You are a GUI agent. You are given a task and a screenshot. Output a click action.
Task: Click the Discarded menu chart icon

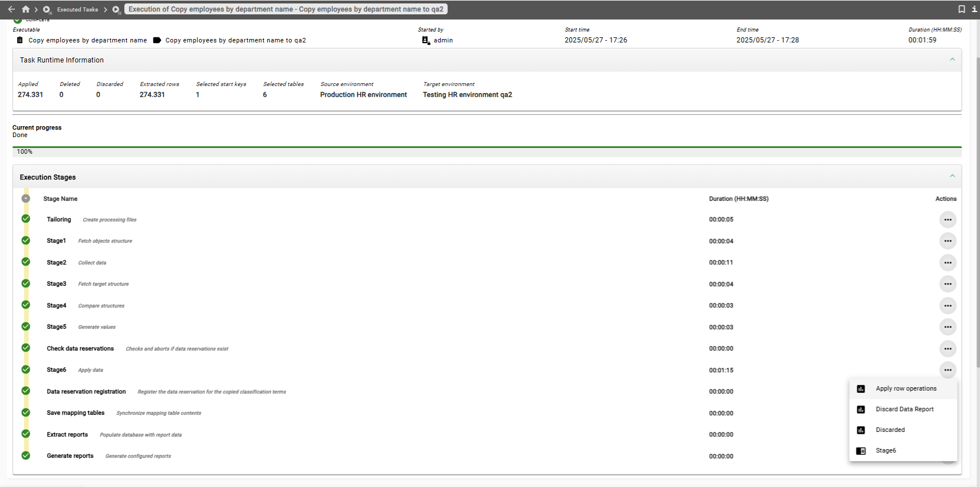click(861, 430)
